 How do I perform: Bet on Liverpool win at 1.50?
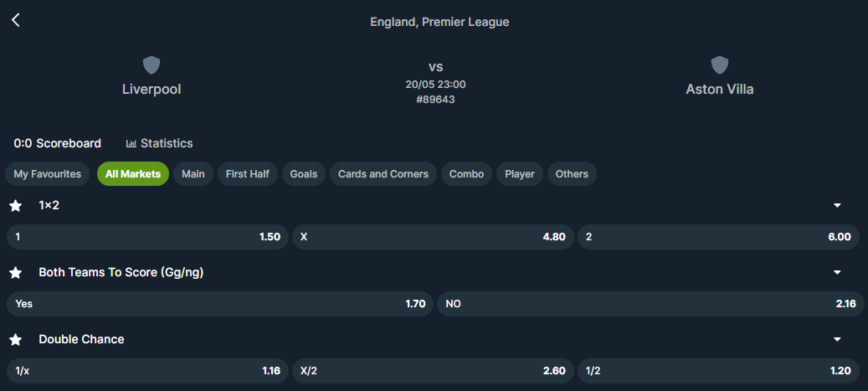(x=147, y=237)
